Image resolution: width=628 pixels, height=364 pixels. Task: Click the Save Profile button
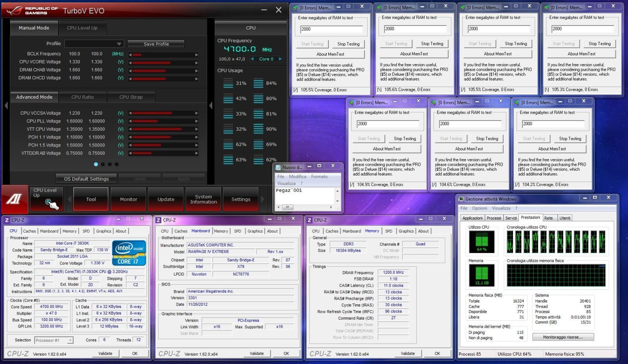tap(156, 44)
